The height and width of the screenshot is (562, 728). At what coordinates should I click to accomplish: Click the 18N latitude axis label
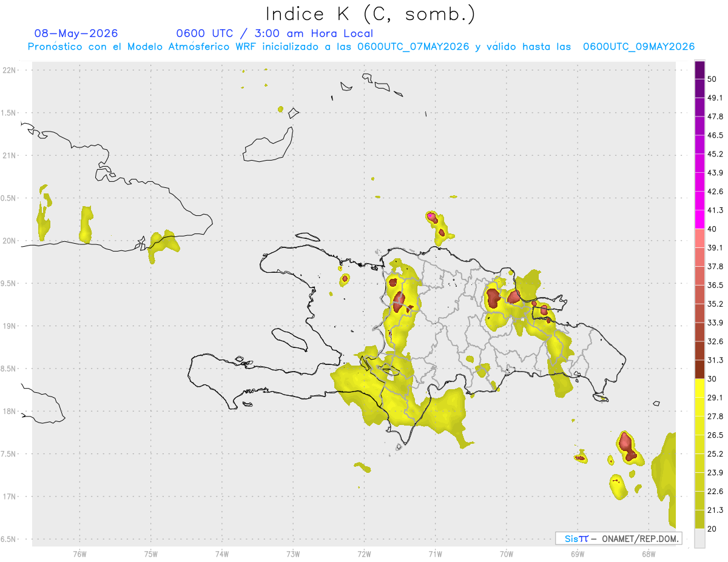click(x=10, y=411)
